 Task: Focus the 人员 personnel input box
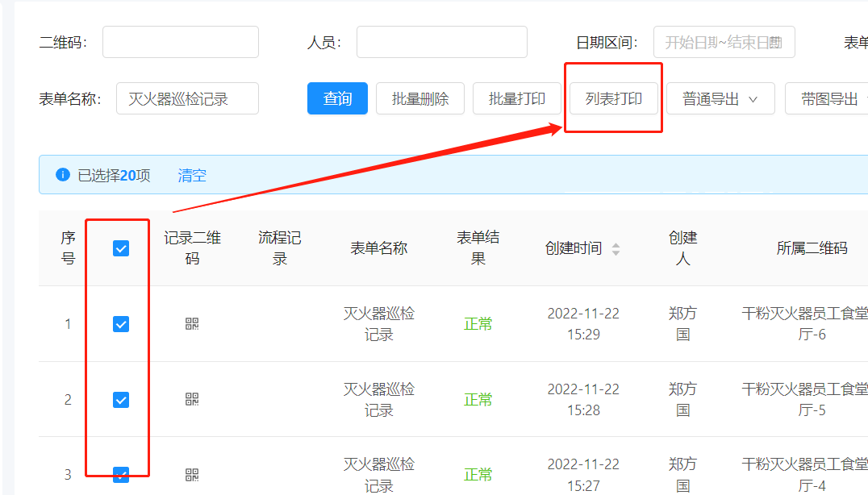point(441,41)
